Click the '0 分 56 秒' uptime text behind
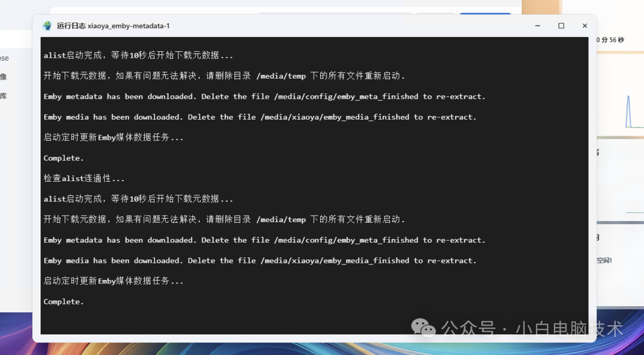This screenshot has width=644, height=355. pyautogui.click(x=611, y=40)
